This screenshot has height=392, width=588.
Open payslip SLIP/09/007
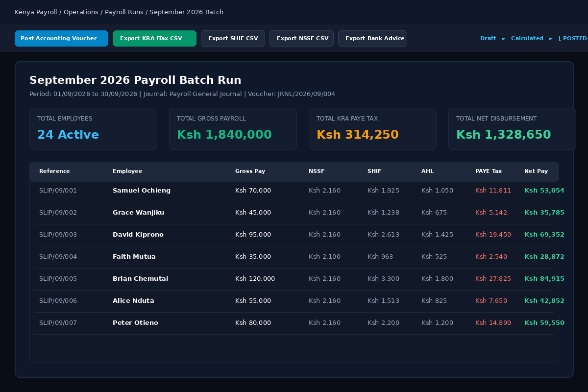tap(58, 323)
